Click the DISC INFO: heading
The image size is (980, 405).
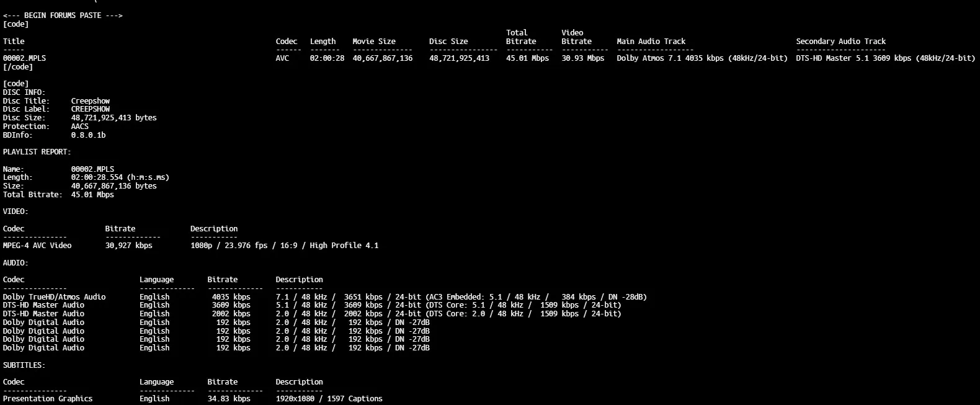pos(24,92)
